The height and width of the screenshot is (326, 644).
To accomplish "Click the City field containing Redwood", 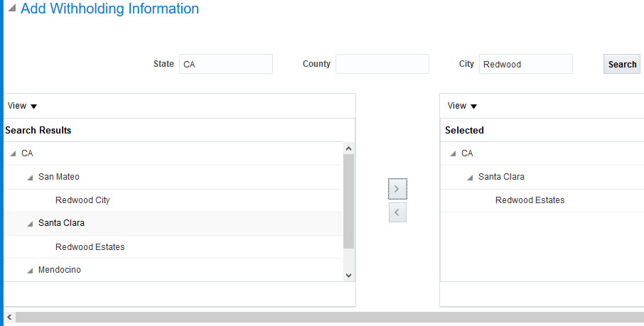I will click(x=525, y=64).
